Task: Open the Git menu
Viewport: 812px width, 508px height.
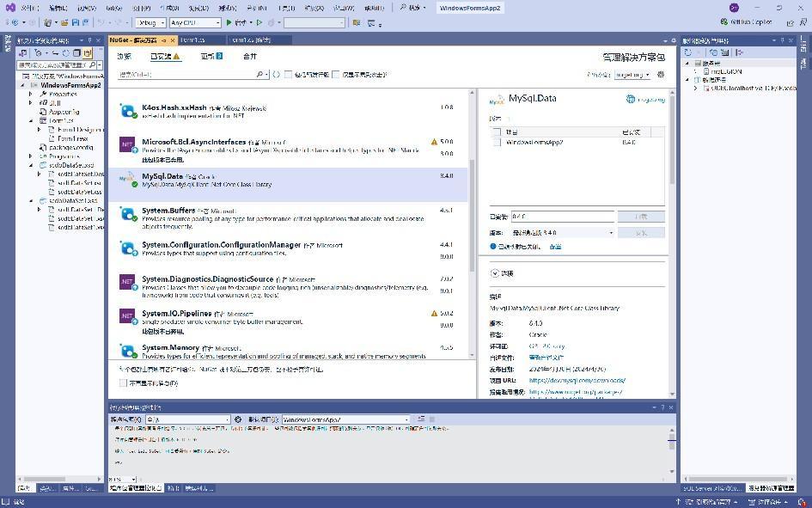Action: (x=114, y=8)
